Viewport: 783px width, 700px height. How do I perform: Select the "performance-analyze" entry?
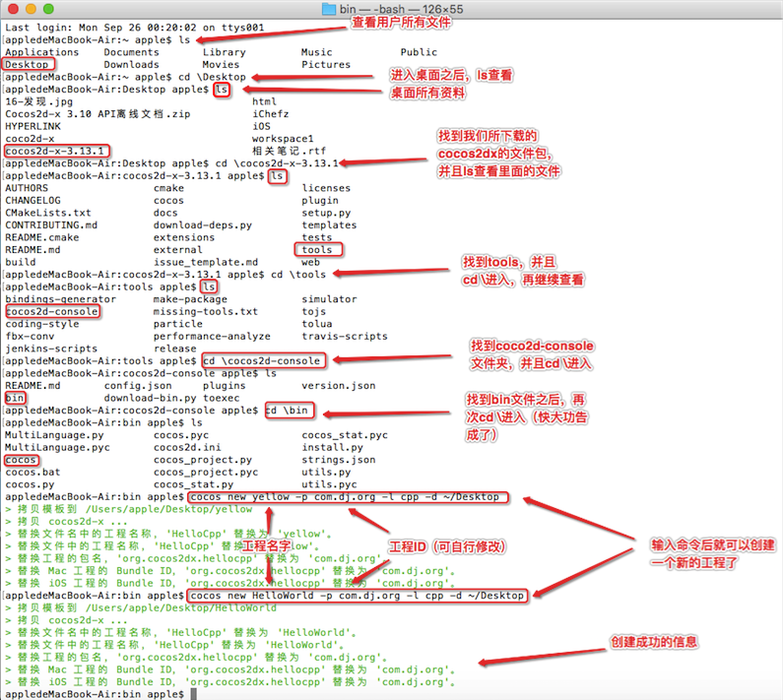click(212, 336)
